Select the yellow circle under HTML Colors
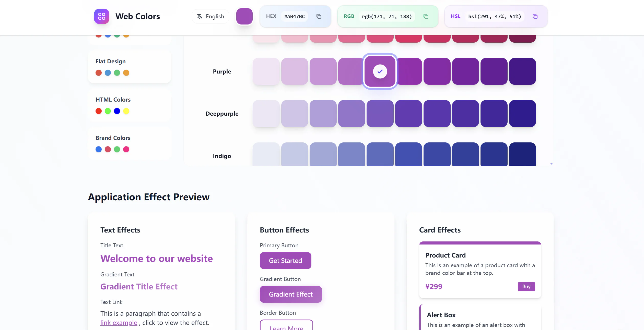Screen dimensions: 644x330 tap(126, 111)
